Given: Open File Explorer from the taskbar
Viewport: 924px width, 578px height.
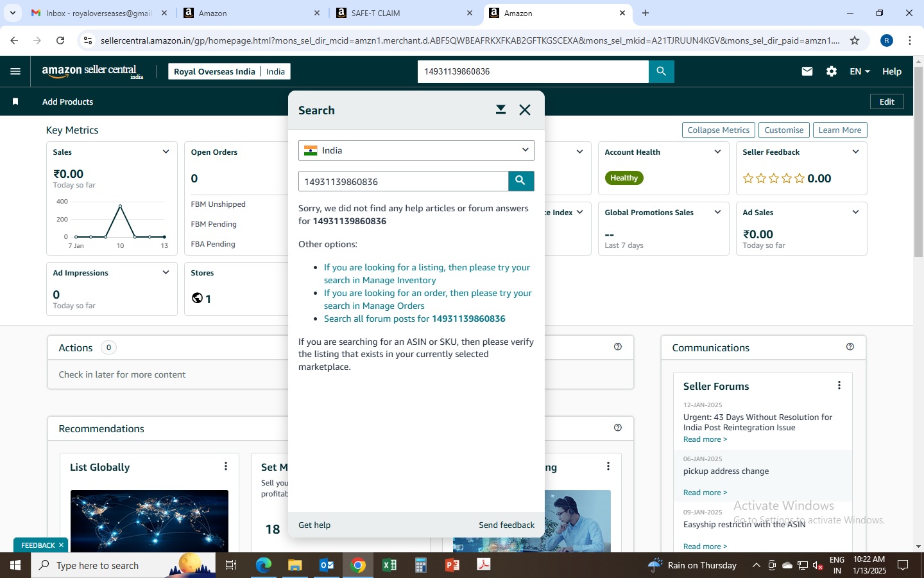Looking at the screenshot, I should tap(295, 565).
